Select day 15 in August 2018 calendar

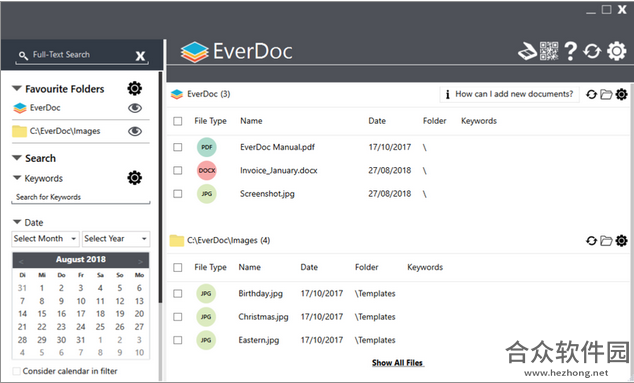click(x=42, y=314)
